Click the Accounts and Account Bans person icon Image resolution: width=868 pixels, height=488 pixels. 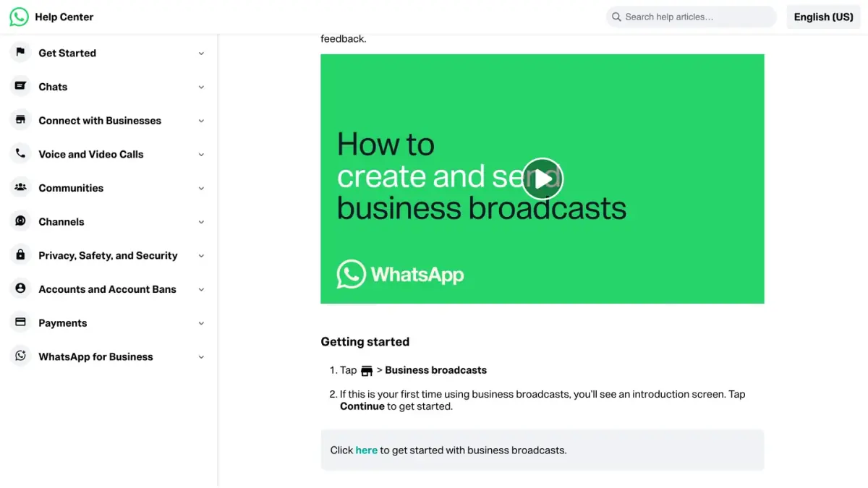(20, 288)
